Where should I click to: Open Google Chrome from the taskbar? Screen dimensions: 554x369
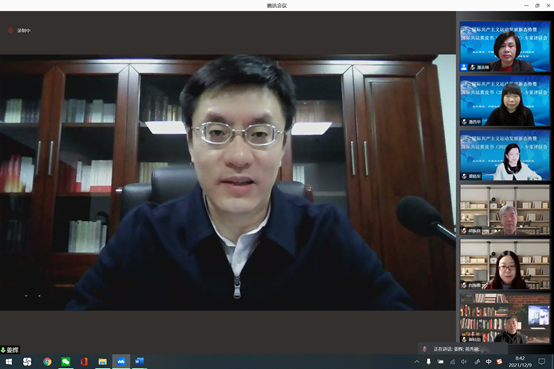point(47,362)
